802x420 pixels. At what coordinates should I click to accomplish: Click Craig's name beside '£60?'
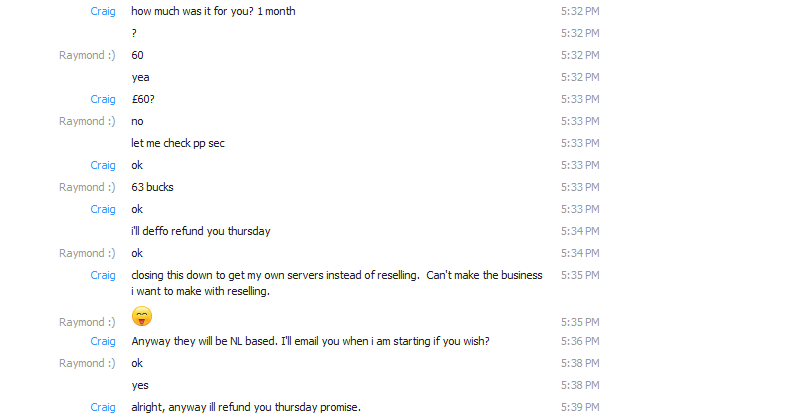click(x=103, y=99)
